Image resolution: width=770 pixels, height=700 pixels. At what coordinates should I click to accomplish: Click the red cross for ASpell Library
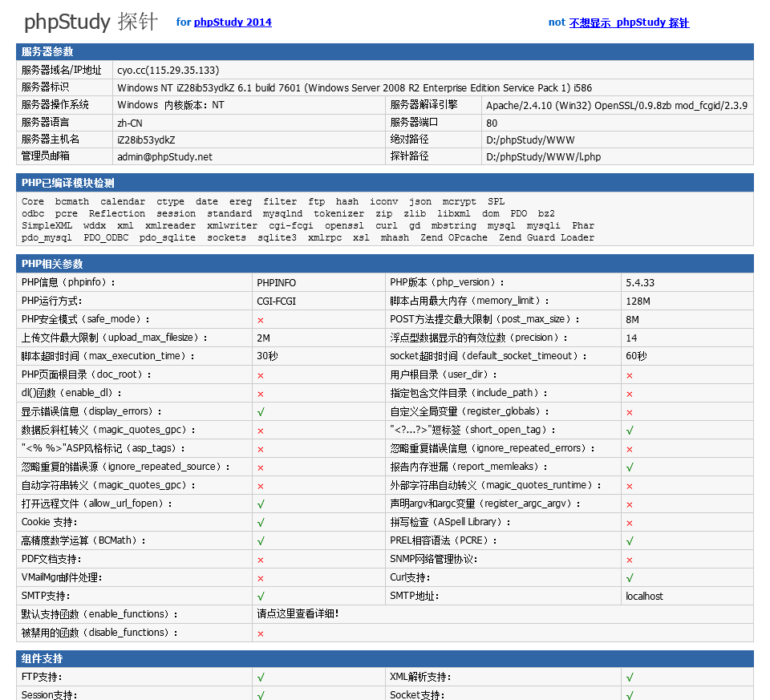point(630,524)
